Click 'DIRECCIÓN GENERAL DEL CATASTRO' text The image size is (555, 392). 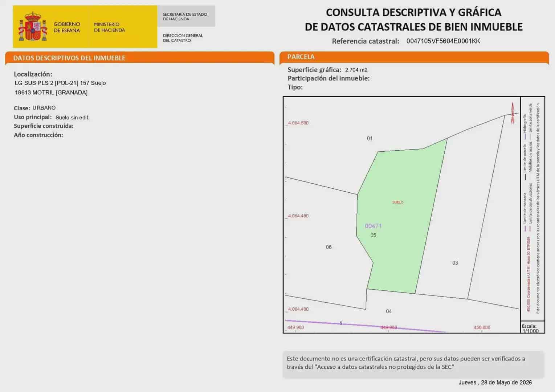coord(183,38)
